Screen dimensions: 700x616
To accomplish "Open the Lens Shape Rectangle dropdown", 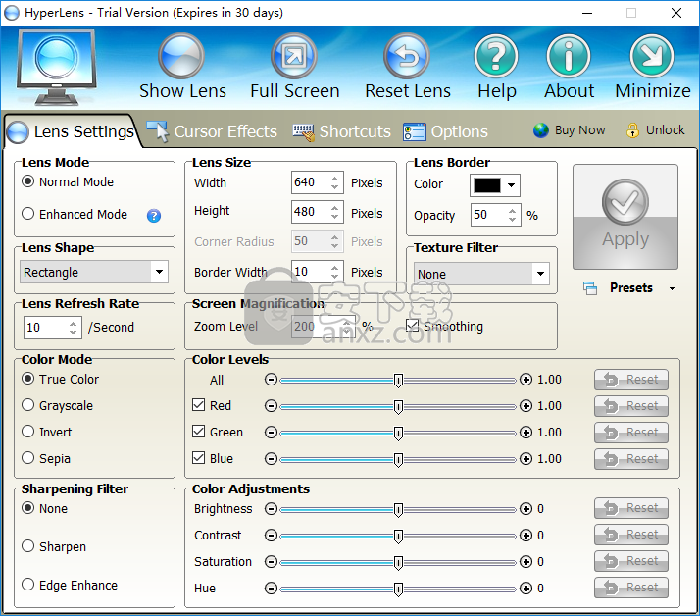I will click(94, 272).
